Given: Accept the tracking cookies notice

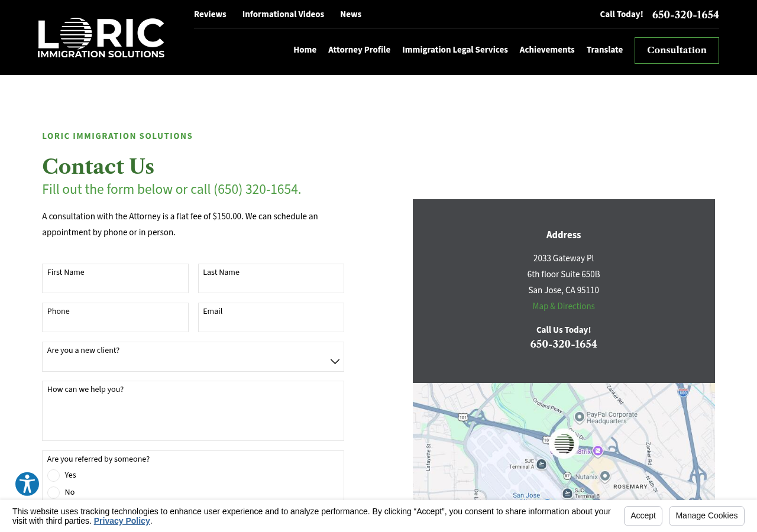Looking at the screenshot, I should point(643,515).
